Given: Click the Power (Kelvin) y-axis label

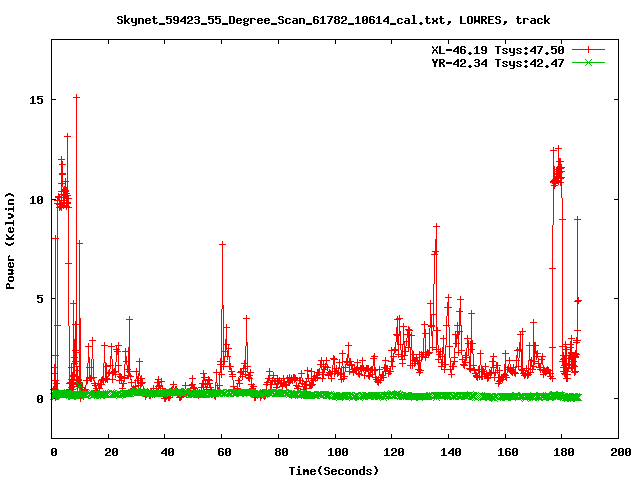Looking at the screenshot, I should pyautogui.click(x=10, y=241).
